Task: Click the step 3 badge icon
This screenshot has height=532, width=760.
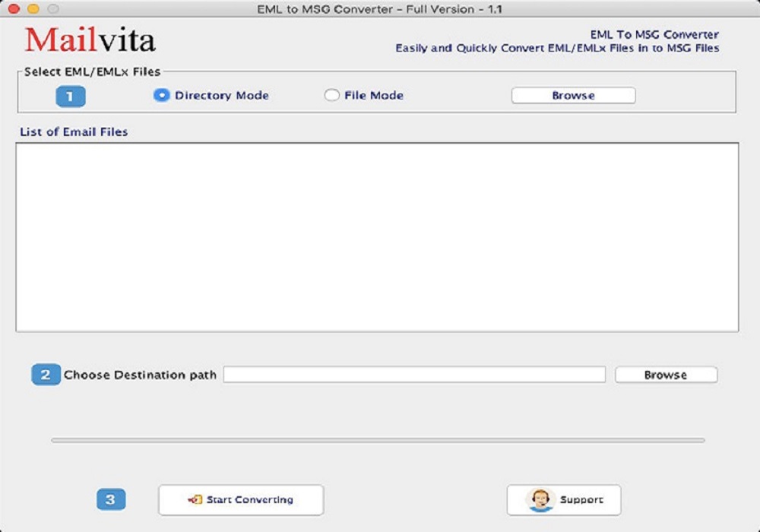Action: point(111,499)
